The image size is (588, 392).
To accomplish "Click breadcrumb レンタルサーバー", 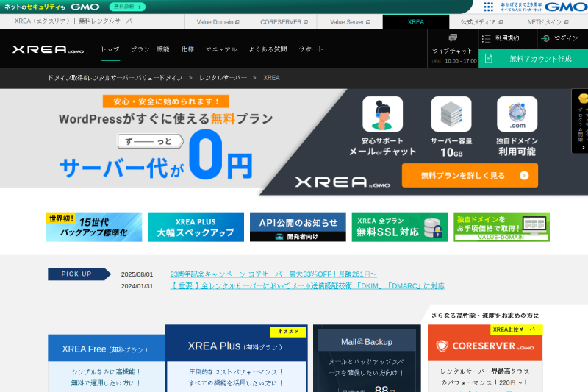I will coord(223,78).
